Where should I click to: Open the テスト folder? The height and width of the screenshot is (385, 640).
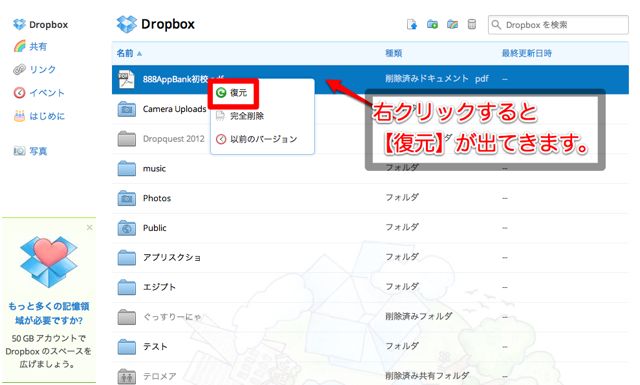pos(155,347)
